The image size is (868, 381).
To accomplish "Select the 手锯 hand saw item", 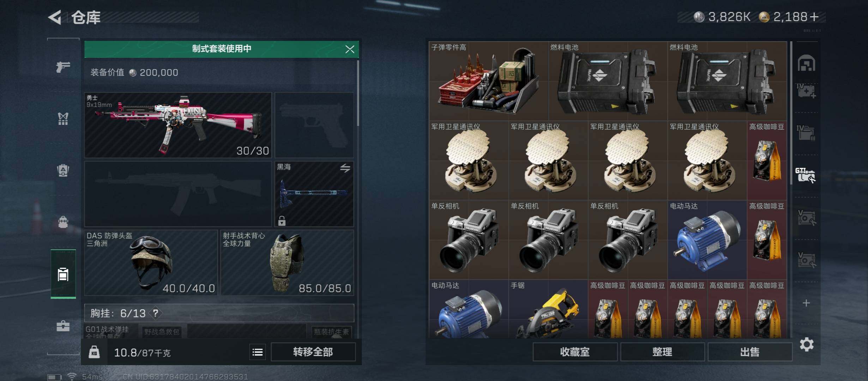I will pos(548,309).
